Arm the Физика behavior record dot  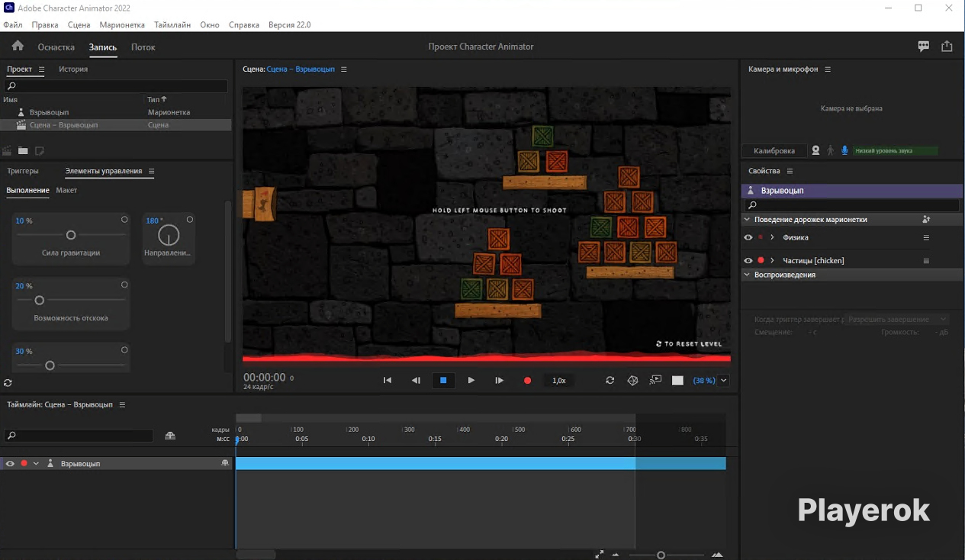click(761, 237)
